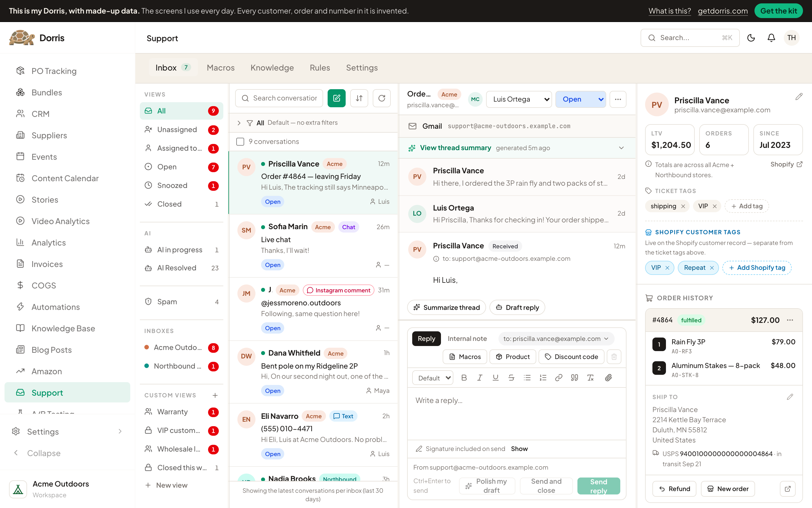The image size is (812, 508).
Task: Click the sort conversations icon
Action: [x=359, y=98]
